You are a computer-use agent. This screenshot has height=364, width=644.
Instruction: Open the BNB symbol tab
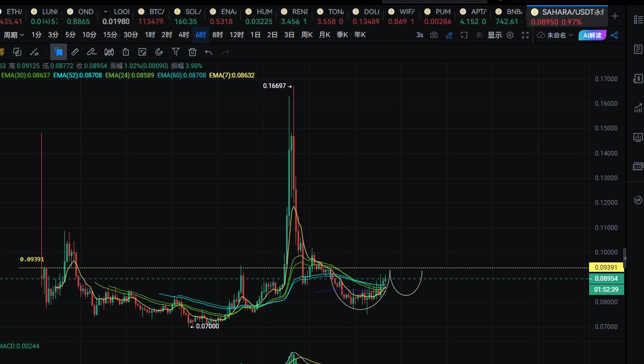tap(509, 17)
